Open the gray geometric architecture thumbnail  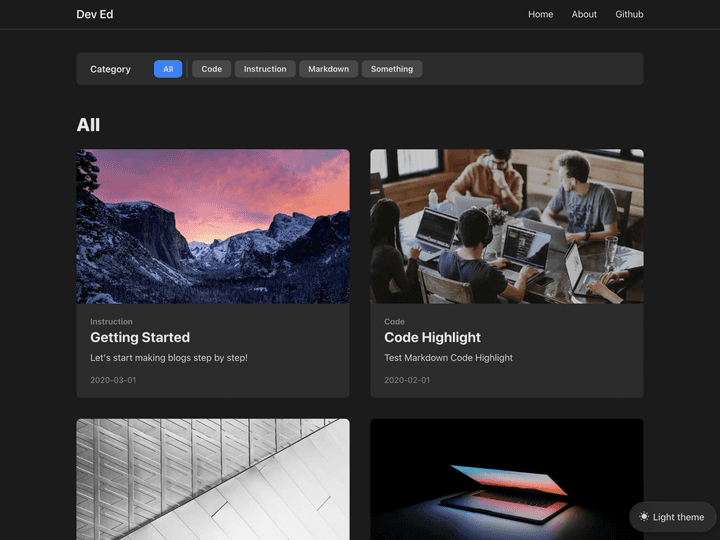tap(213, 480)
